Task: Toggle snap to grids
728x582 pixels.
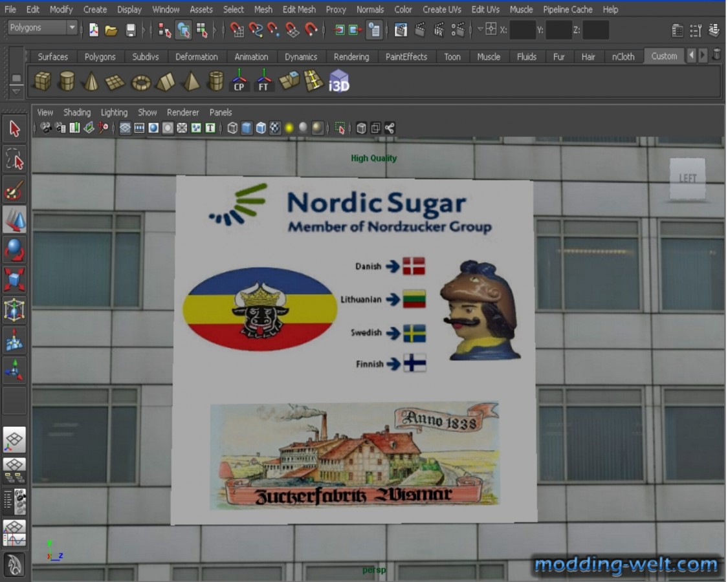Action: [x=237, y=30]
